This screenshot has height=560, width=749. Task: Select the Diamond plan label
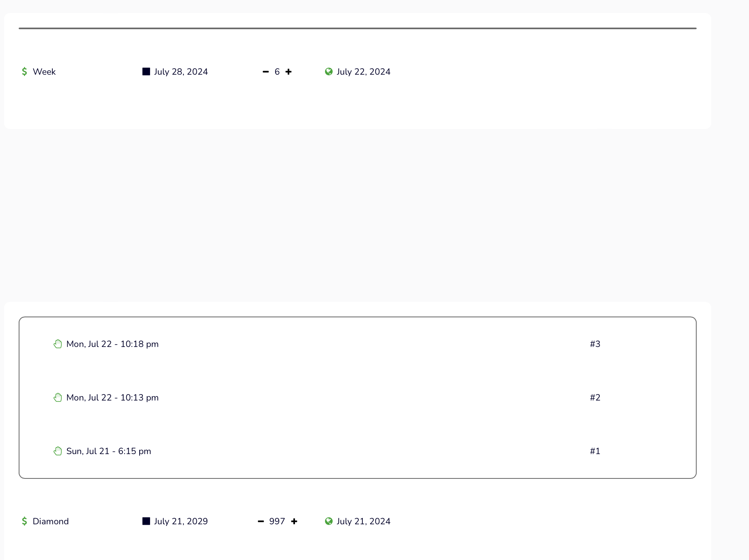coord(51,521)
